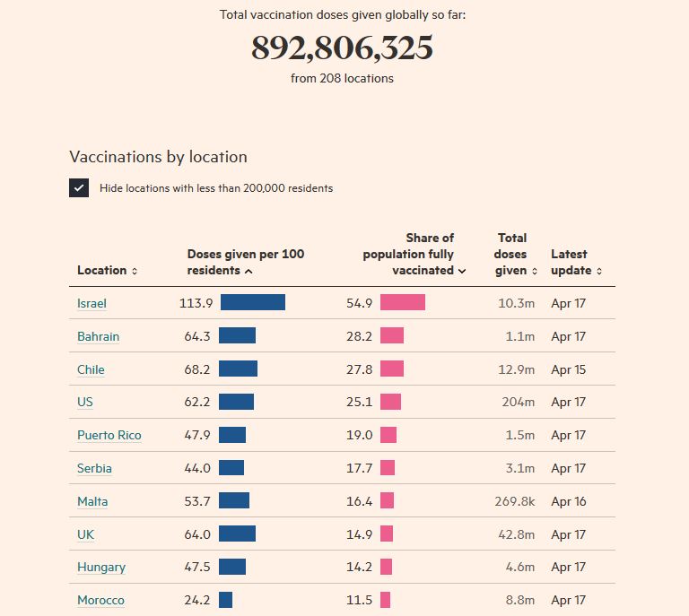Screen dimensions: 689x616
Task: Open the Israel location link
Action: (92, 304)
